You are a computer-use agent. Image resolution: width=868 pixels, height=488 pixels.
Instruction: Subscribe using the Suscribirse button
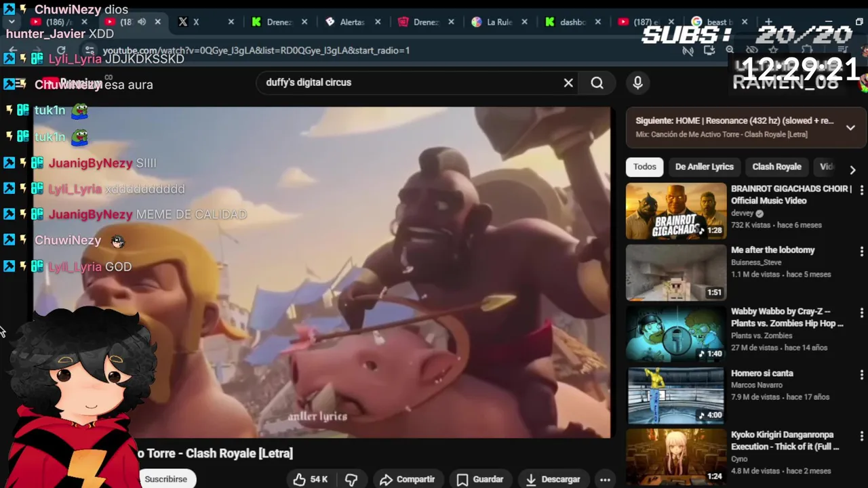(166, 479)
